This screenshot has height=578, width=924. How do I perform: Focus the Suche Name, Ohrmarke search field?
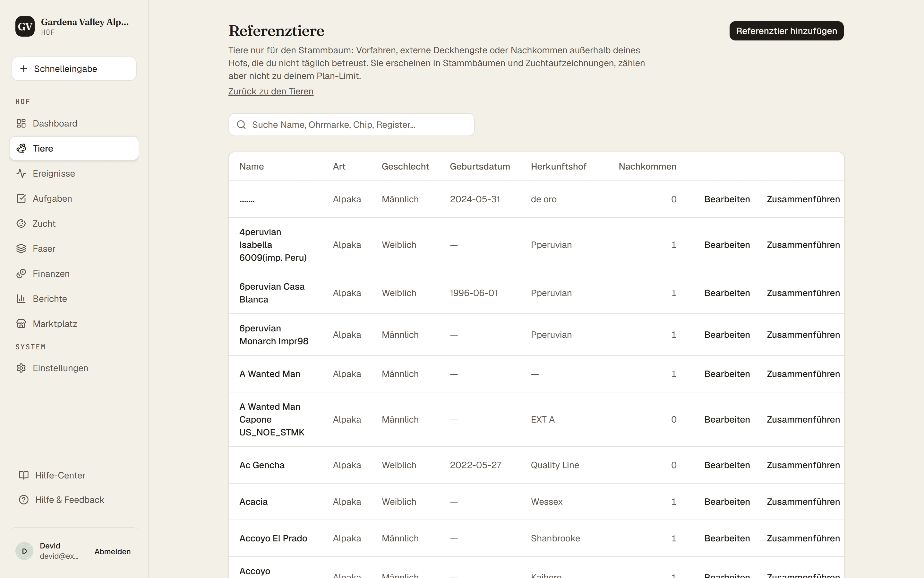pos(351,125)
